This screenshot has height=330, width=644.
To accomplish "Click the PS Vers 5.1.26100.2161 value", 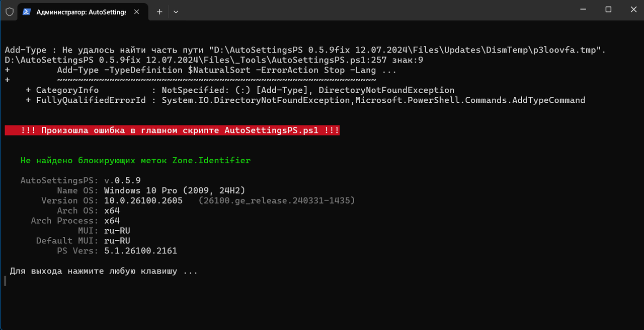I will point(141,251).
